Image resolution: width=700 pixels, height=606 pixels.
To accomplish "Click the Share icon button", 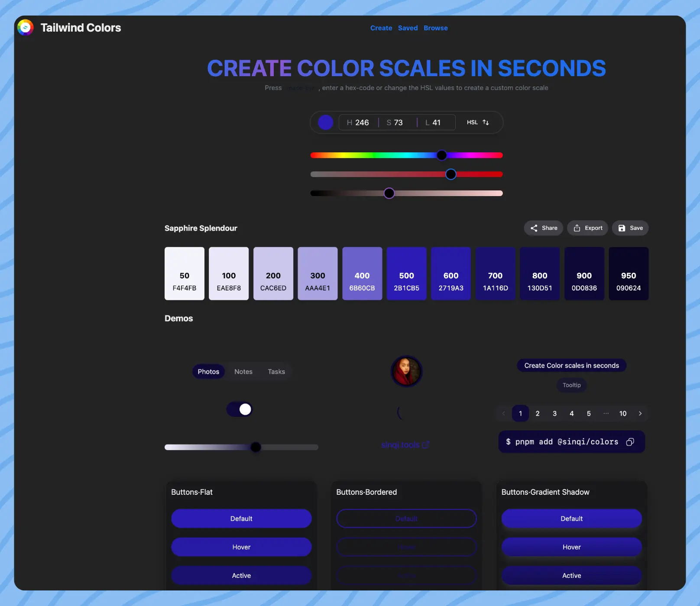I will click(x=543, y=228).
